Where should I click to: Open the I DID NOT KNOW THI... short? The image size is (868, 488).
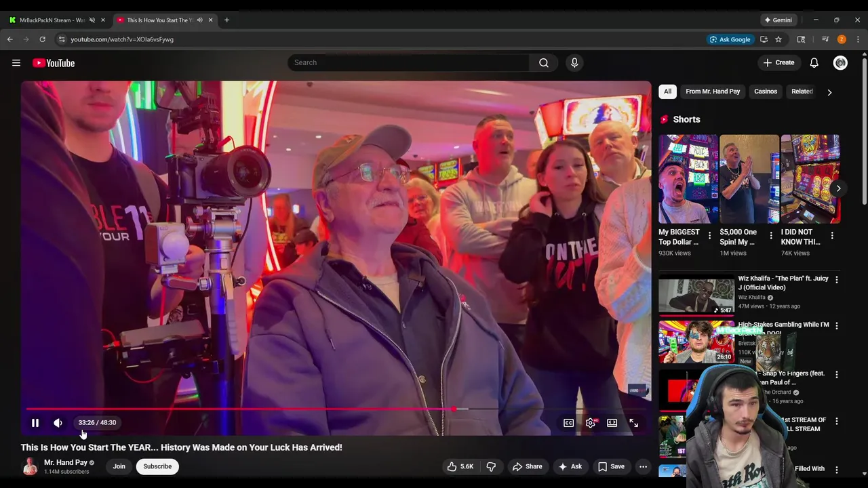click(810, 179)
